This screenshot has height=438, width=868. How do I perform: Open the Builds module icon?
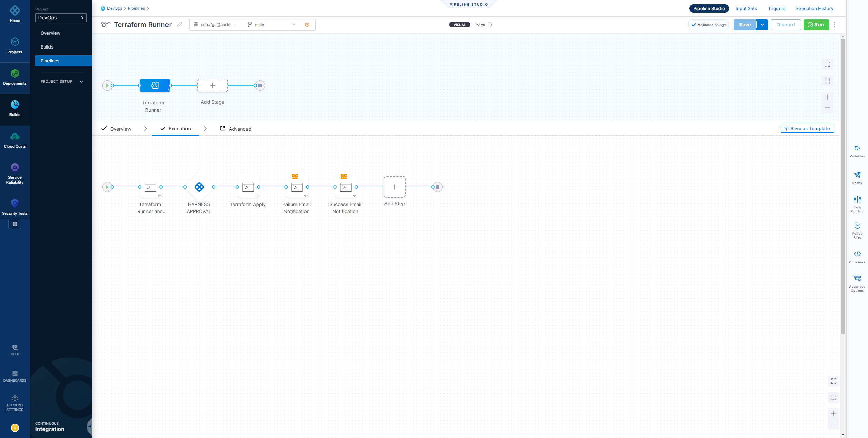tap(15, 104)
